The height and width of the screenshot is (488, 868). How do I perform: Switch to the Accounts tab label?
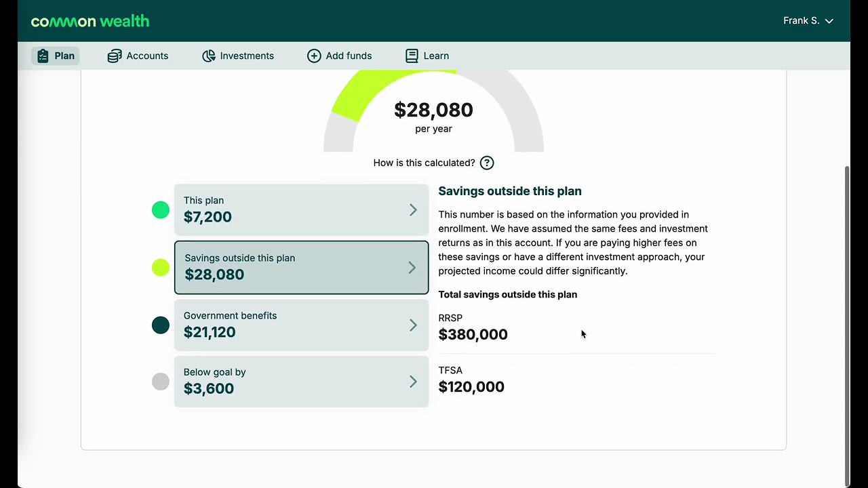click(x=147, y=56)
